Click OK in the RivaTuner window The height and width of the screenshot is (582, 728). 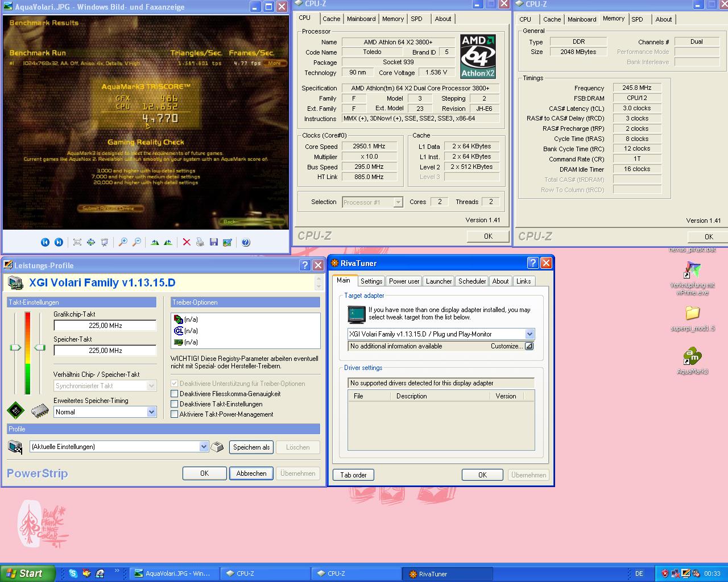pyautogui.click(x=482, y=475)
